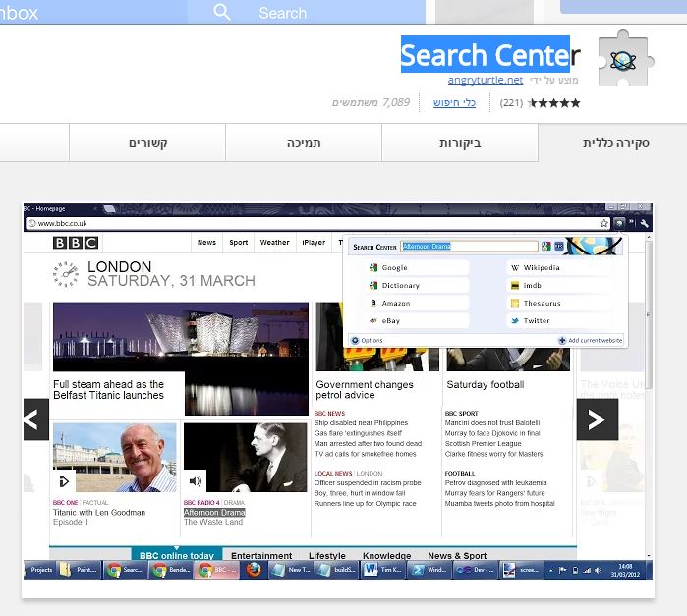Select the News & Sport tab
687x616 pixels.
coord(457,555)
